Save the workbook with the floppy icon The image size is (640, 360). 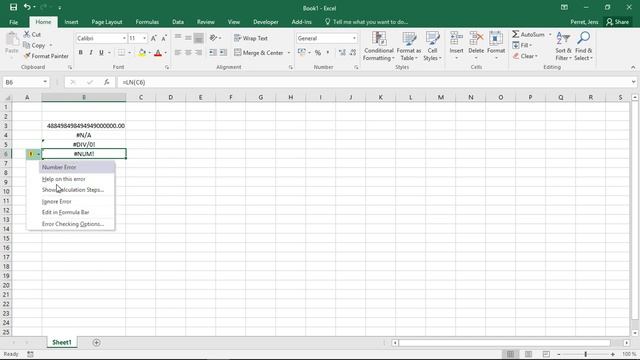coord(13,7)
